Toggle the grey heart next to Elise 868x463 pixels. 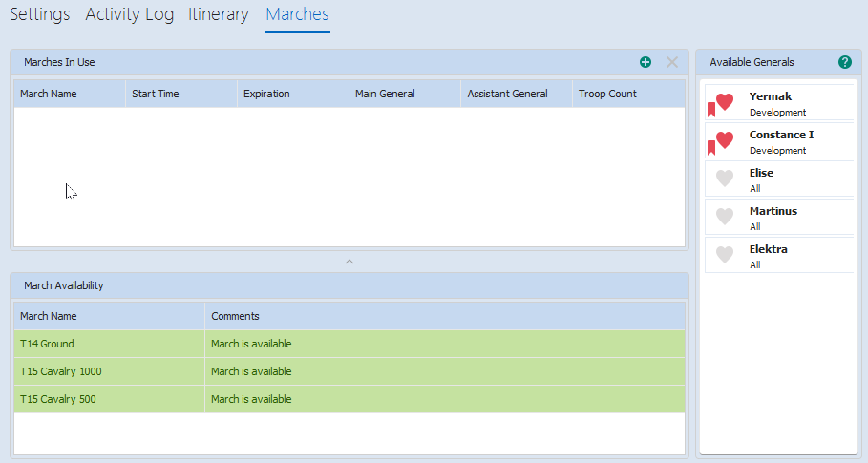(x=725, y=178)
